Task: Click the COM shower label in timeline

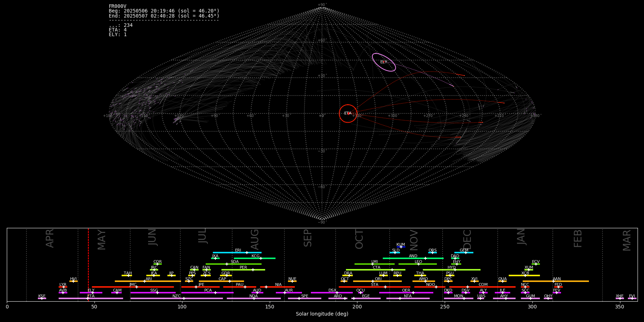Action: (x=483, y=285)
